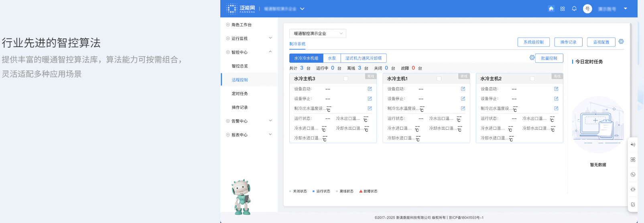644x223 pixels.
Task: Click the 水冷主机1 card title
Action: (x=397, y=79)
